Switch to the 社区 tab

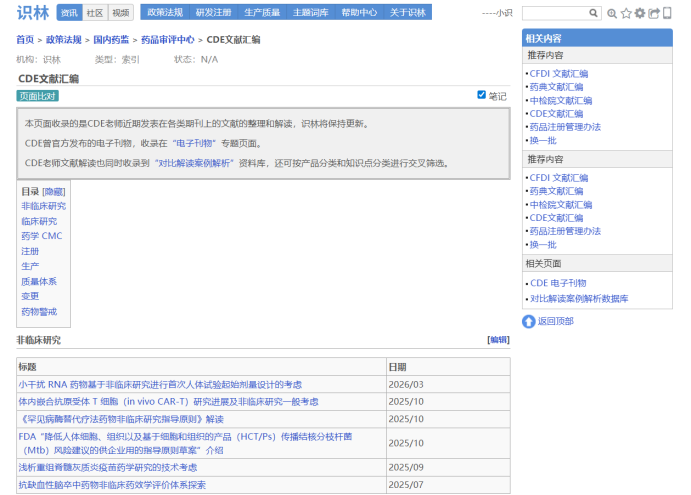[95, 13]
